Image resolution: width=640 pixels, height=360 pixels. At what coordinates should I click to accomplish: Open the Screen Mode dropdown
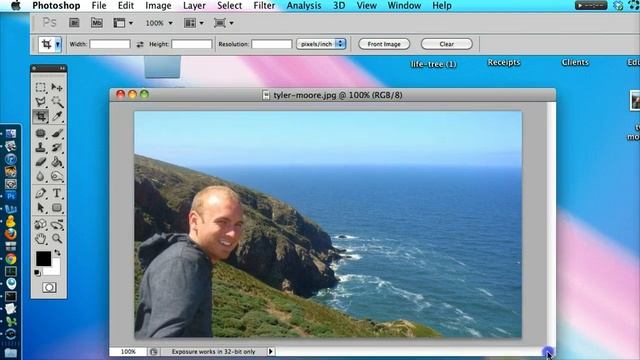click(x=223, y=23)
